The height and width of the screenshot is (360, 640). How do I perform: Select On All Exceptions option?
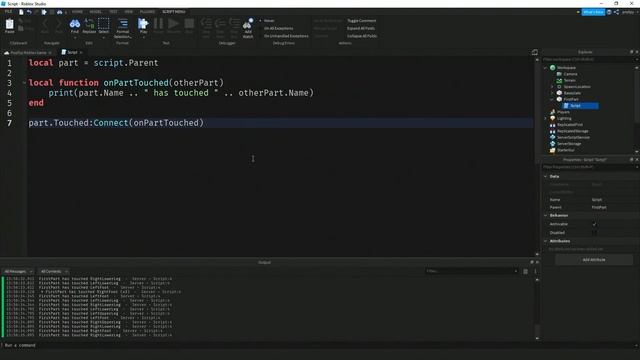click(276, 28)
